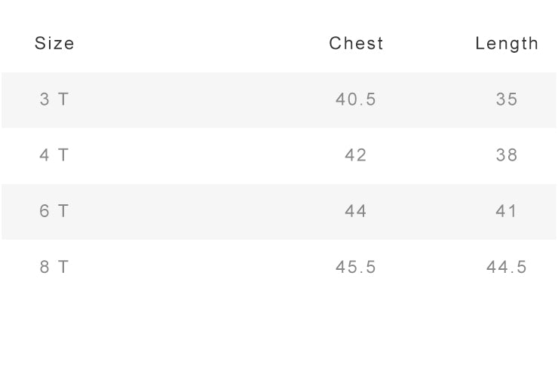Click length value 41
Image resolution: width=558 pixels, height=392 pixels.
click(507, 211)
